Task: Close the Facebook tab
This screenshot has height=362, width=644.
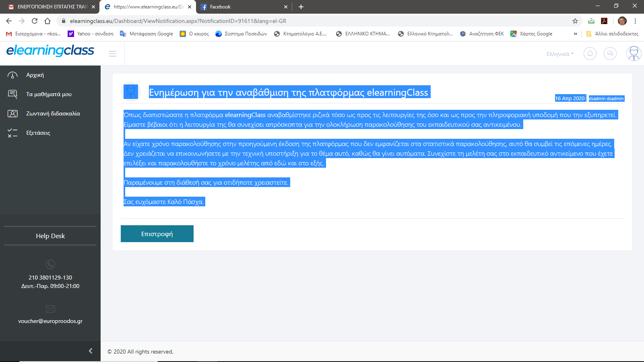Action: click(286, 7)
